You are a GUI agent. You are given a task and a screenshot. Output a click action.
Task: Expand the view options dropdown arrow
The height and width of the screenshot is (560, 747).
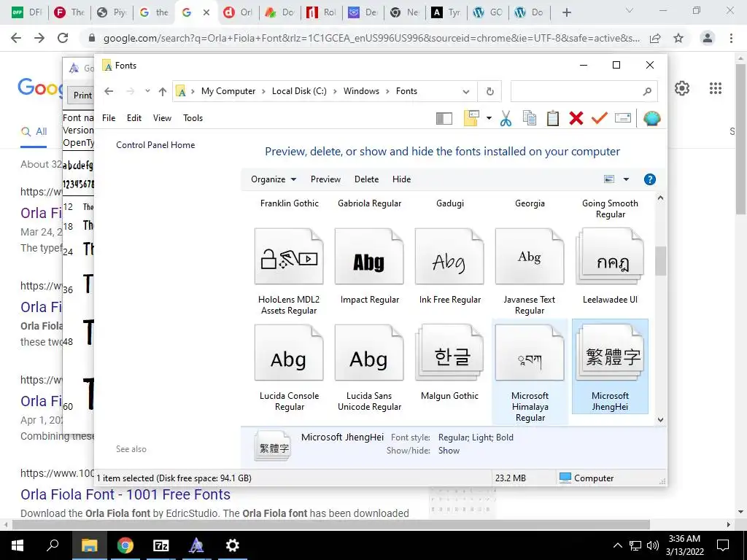[x=626, y=179]
